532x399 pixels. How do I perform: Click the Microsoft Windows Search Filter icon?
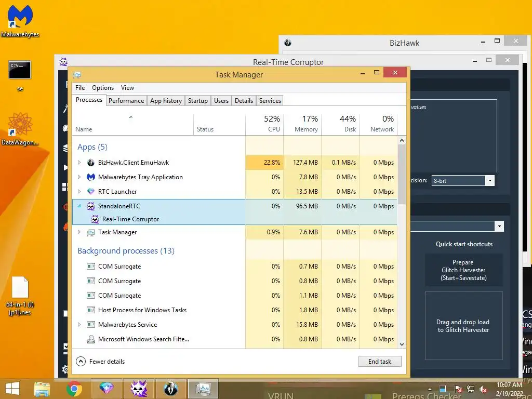90,339
